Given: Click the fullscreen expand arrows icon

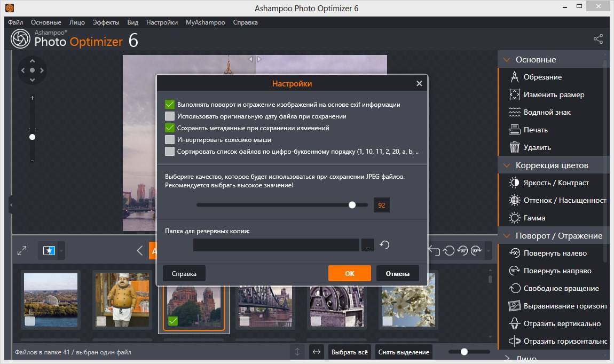Looking at the screenshot, I should pyautogui.click(x=22, y=250).
